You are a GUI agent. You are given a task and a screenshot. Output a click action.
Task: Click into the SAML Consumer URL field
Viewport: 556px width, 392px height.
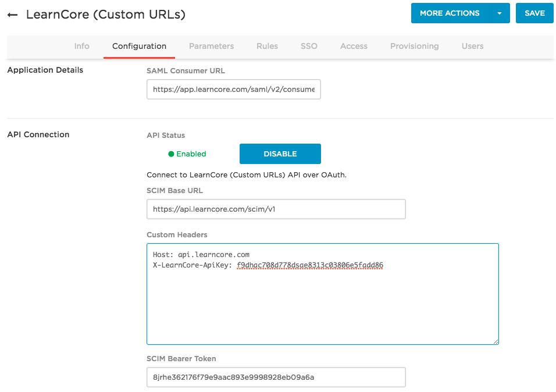pyautogui.click(x=233, y=90)
